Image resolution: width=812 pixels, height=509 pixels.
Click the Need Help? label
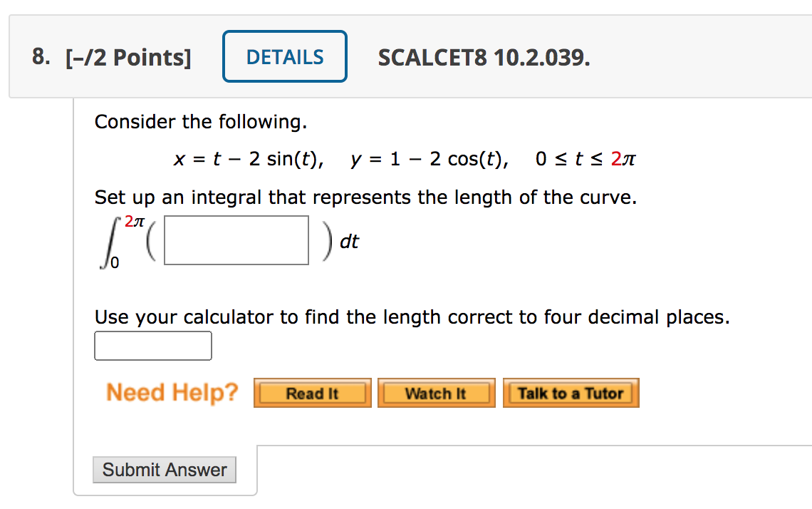tap(172, 392)
